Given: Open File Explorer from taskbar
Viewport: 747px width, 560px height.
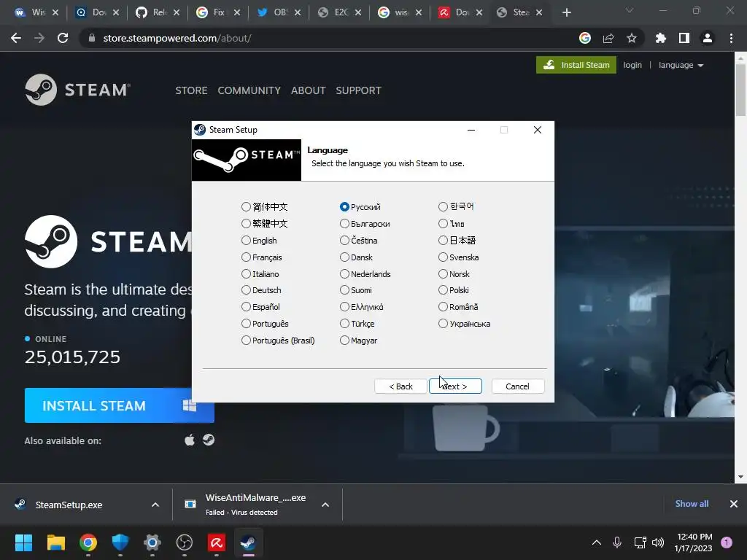Looking at the screenshot, I should 55,542.
